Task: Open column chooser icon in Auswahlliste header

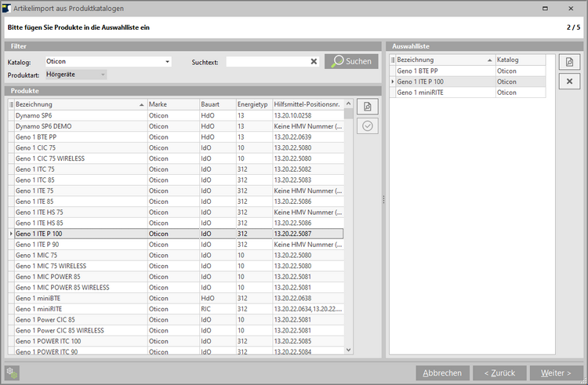Action: [x=393, y=60]
